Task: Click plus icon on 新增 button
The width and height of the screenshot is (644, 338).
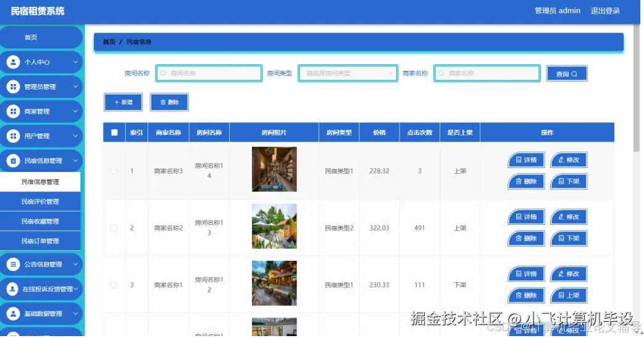Action: coord(117,102)
